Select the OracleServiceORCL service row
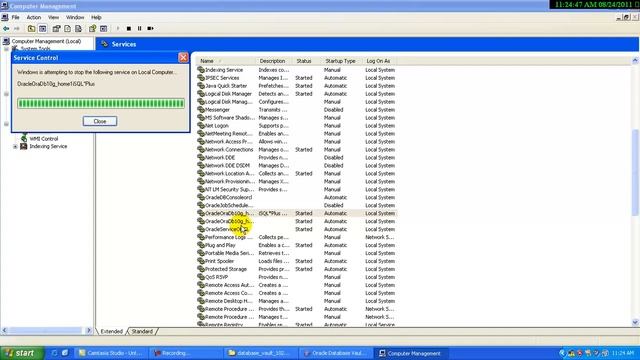The height and width of the screenshot is (360, 640). 296,229
